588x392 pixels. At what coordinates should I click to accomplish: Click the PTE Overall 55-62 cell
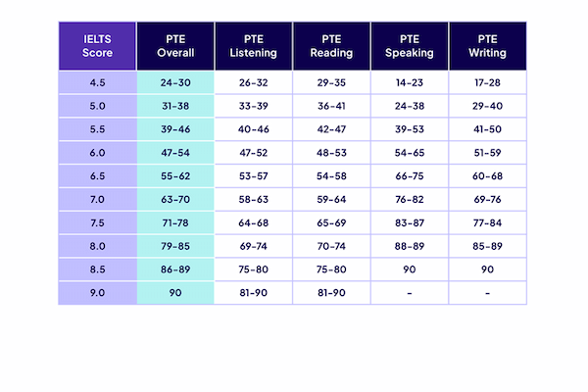(x=174, y=176)
